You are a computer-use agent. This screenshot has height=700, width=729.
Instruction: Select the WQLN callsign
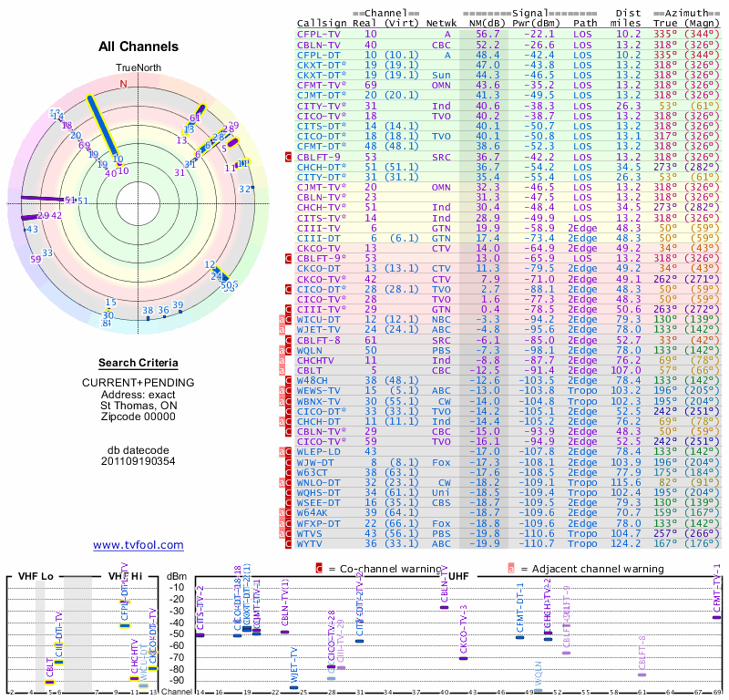pos(310,350)
